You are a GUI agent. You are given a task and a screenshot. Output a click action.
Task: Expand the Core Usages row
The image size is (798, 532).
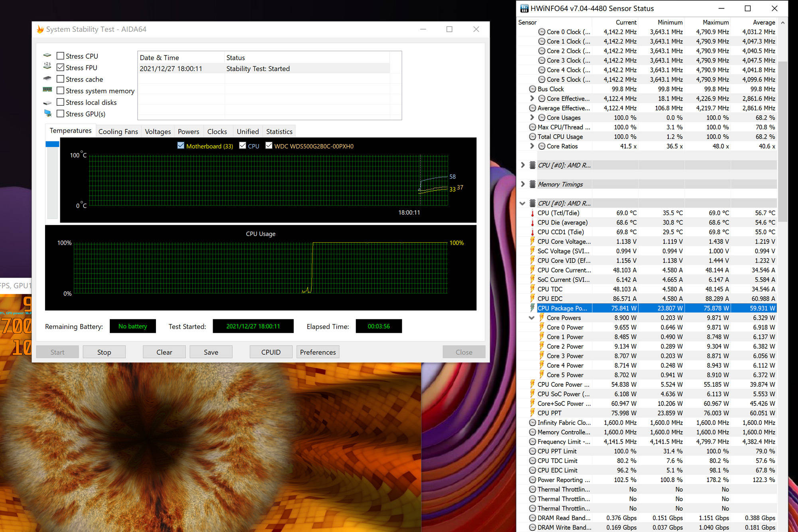point(532,117)
